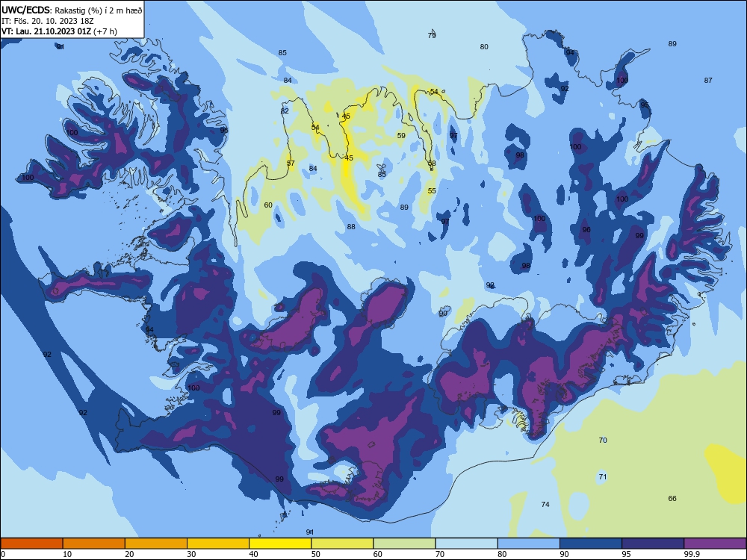Click the 'VT: Lau. 21.10.2023 01Z (+7 h)' line
This screenshot has height=560, width=747.
(59, 31)
